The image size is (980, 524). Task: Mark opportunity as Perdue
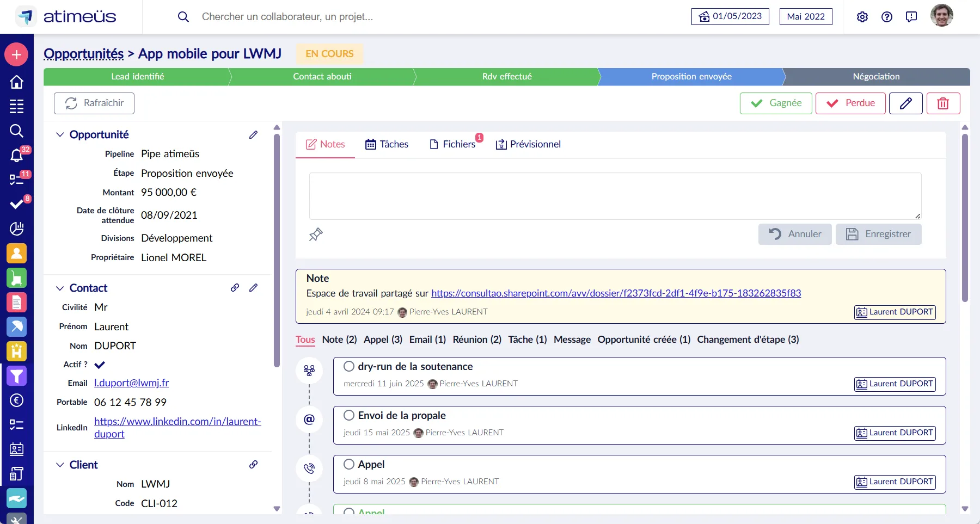click(x=850, y=103)
